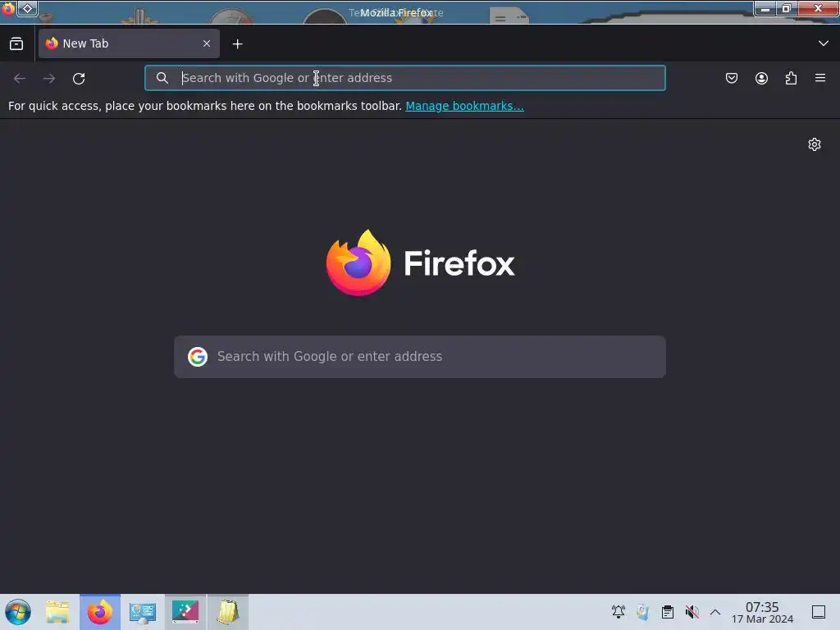The height and width of the screenshot is (630, 840).
Task: Open the clock showing 07:35
Action: pyautogui.click(x=762, y=612)
